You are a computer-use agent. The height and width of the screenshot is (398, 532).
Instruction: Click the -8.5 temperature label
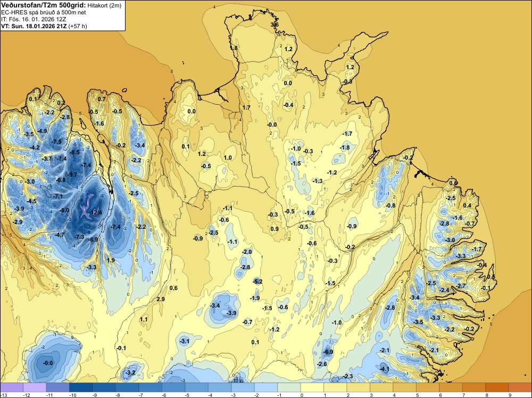(x=74, y=152)
